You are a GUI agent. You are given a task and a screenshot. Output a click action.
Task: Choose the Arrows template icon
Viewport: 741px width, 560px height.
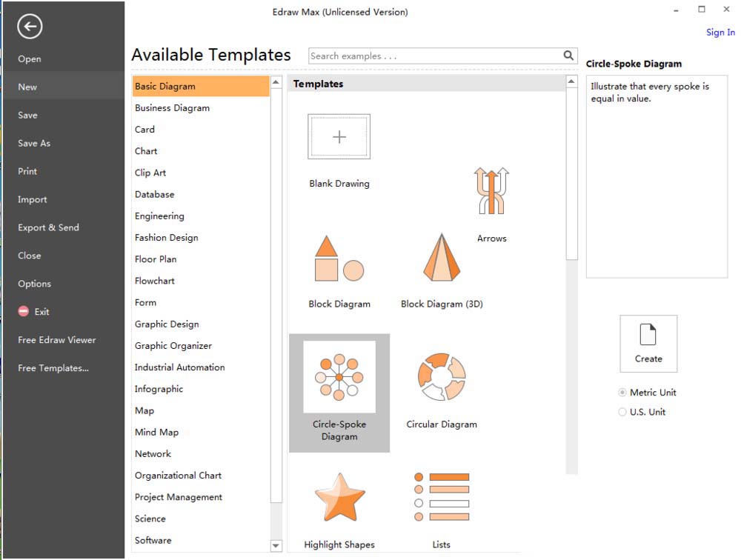pyautogui.click(x=491, y=192)
